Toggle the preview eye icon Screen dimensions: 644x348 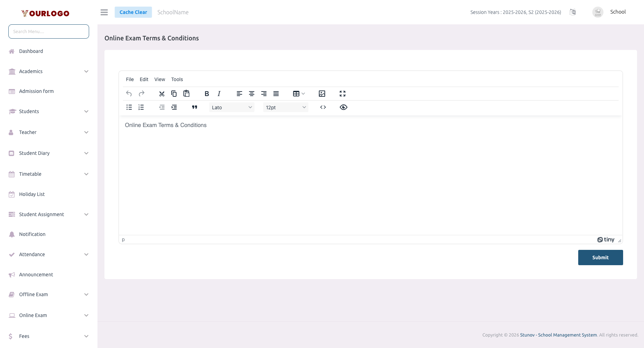(343, 107)
